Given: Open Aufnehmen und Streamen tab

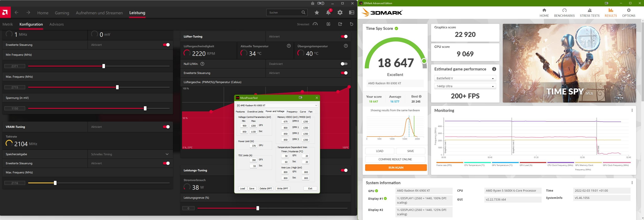Looking at the screenshot, I should tap(99, 13).
